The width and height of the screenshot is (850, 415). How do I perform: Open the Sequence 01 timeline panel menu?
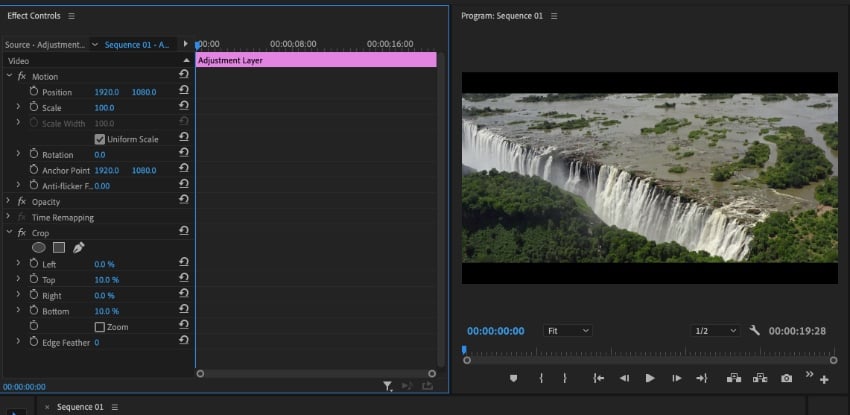click(x=114, y=407)
